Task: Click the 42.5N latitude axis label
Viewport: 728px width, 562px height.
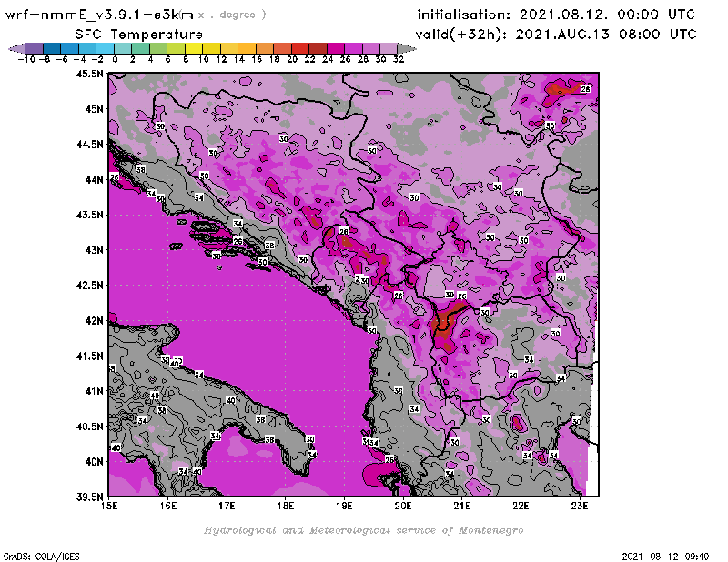Action: click(89, 286)
